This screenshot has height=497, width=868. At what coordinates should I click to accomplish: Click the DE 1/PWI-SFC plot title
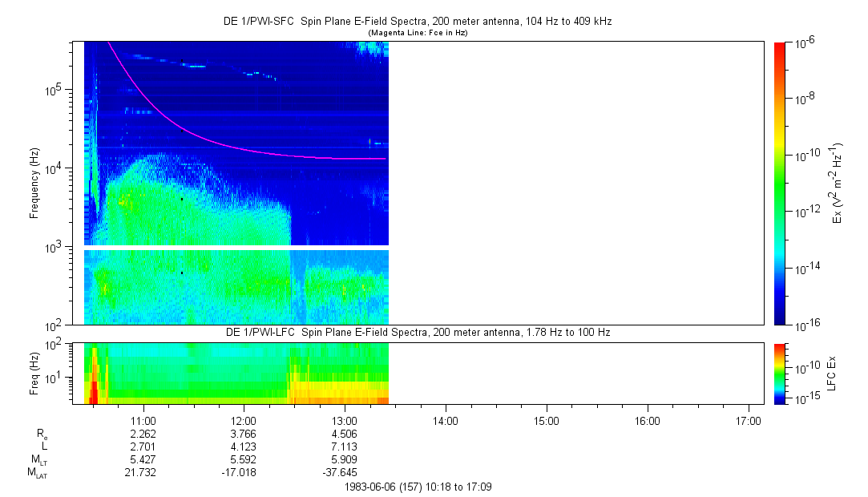click(417, 22)
